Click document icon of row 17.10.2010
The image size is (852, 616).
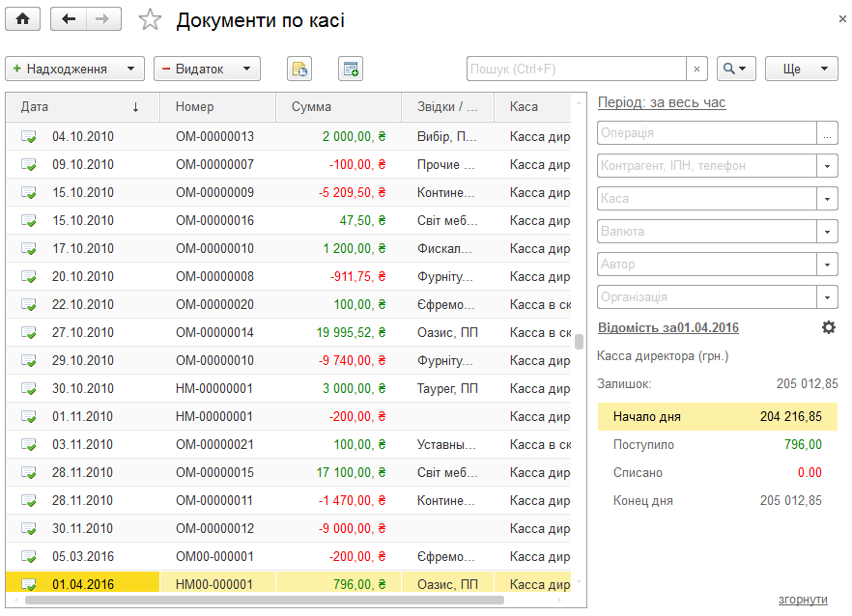click(29, 248)
